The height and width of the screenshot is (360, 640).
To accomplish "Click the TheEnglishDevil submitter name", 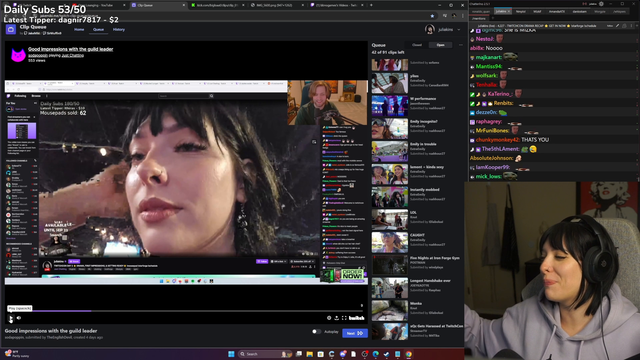I will point(61,338).
